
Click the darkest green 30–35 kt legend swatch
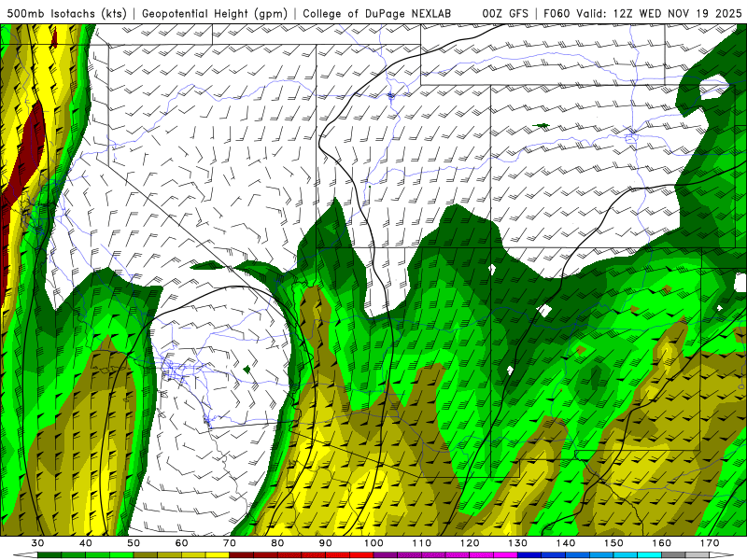49,555
